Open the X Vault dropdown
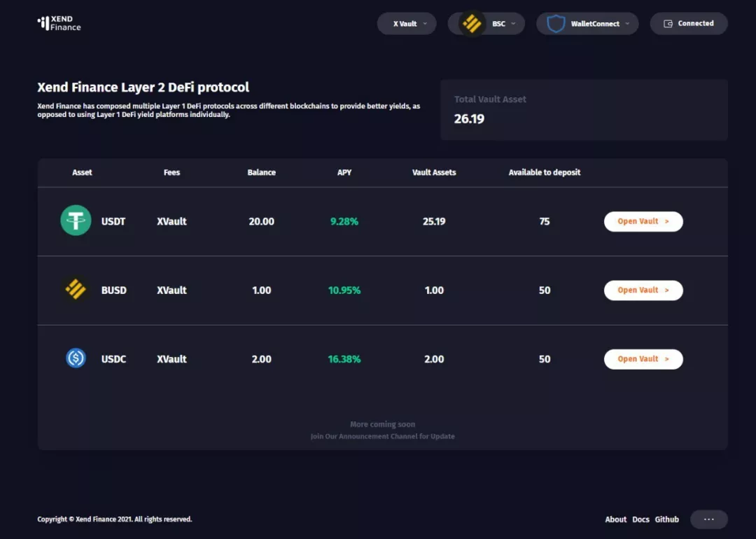Screen dimensions: 756x539 tap(407, 24)
